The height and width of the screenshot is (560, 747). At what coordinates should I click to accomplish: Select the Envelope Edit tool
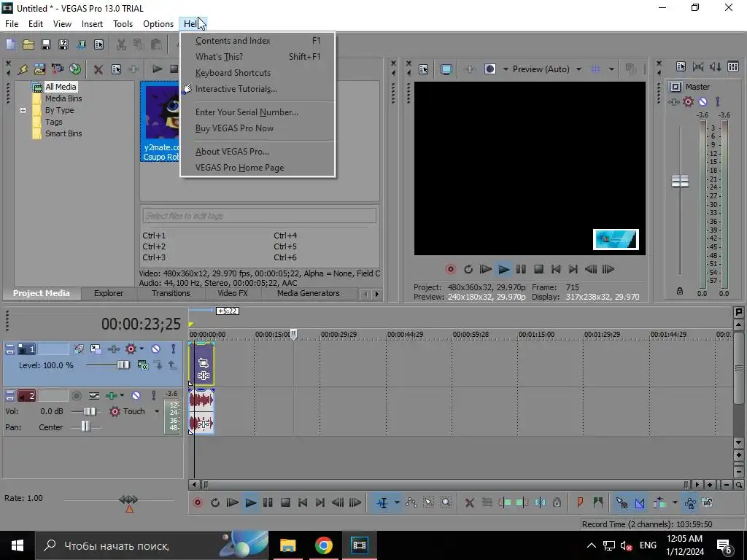(411, 503)
